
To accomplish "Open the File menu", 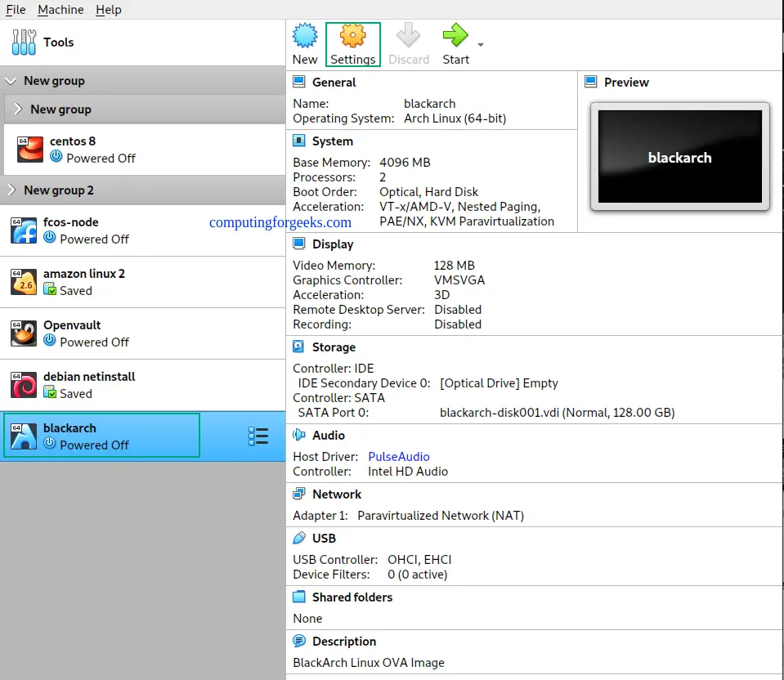I will point(16,10).
